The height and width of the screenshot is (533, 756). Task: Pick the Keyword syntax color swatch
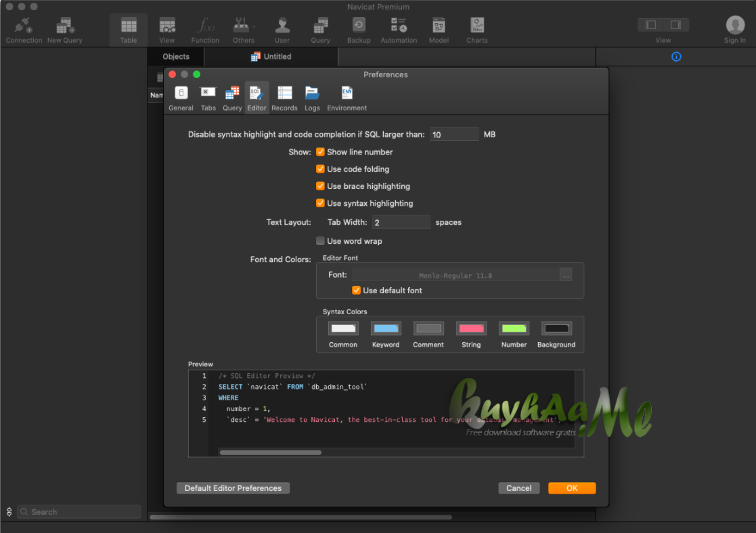[x=386, y=328]
